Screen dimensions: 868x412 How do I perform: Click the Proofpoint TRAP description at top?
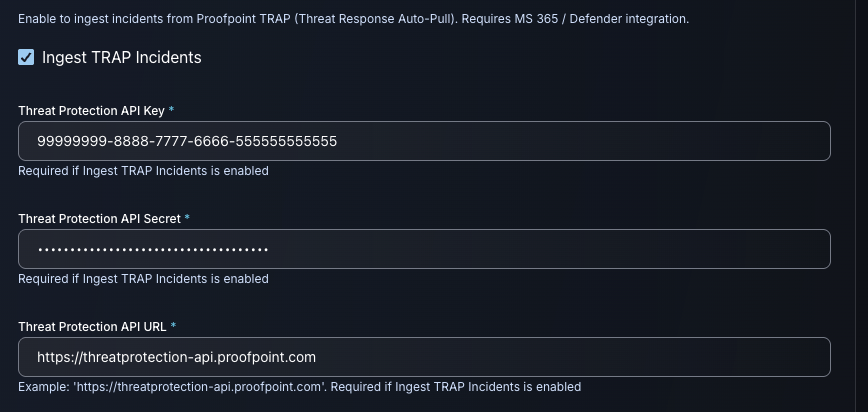[x=353, y=19]
